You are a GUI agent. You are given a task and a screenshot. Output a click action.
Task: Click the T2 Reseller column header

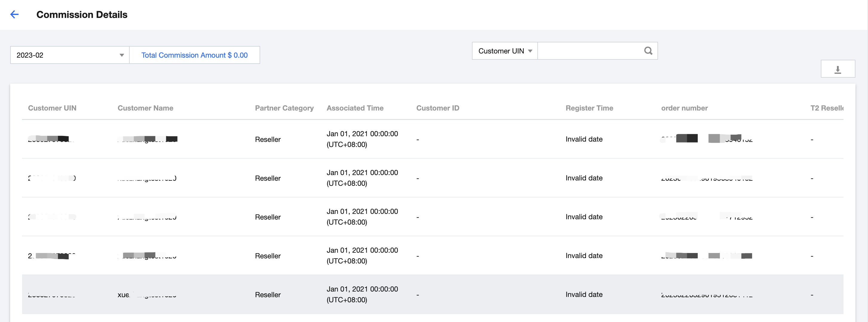(x=826, y=108)
